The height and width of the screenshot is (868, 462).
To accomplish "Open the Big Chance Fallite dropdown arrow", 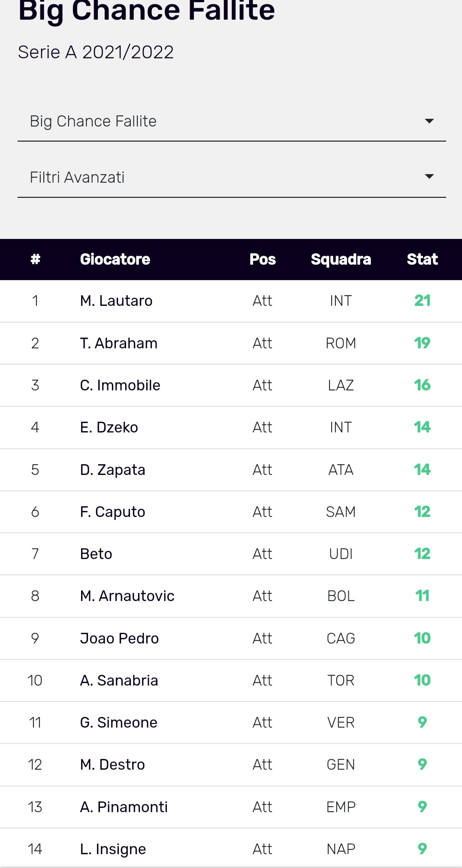I will click(429, 121).
